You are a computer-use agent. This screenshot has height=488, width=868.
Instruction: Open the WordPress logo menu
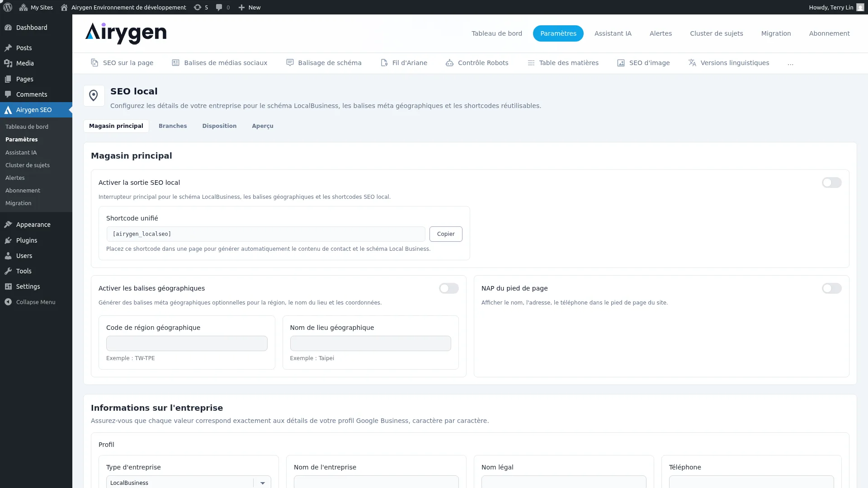(8, 7)
